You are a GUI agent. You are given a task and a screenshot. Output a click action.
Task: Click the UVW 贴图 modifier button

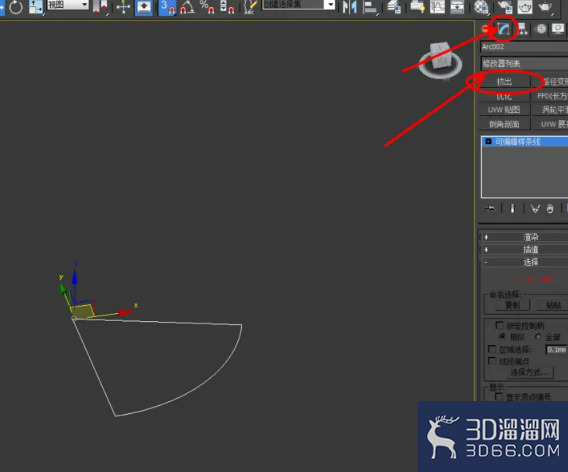point(504,110)
